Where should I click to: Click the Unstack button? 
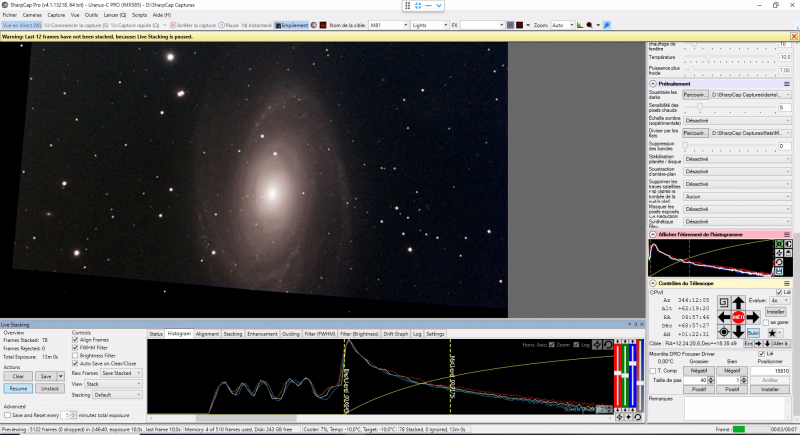(x=50, y=389)
